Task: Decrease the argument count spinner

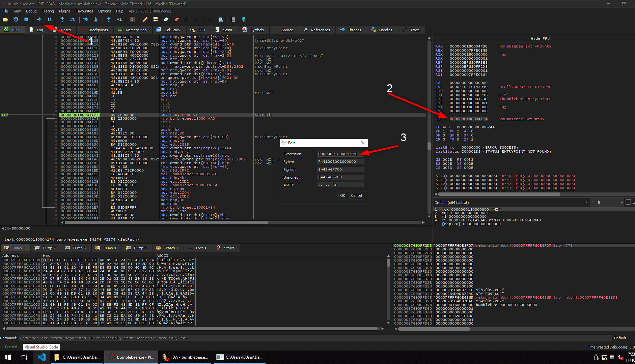Action: [593, 203]
